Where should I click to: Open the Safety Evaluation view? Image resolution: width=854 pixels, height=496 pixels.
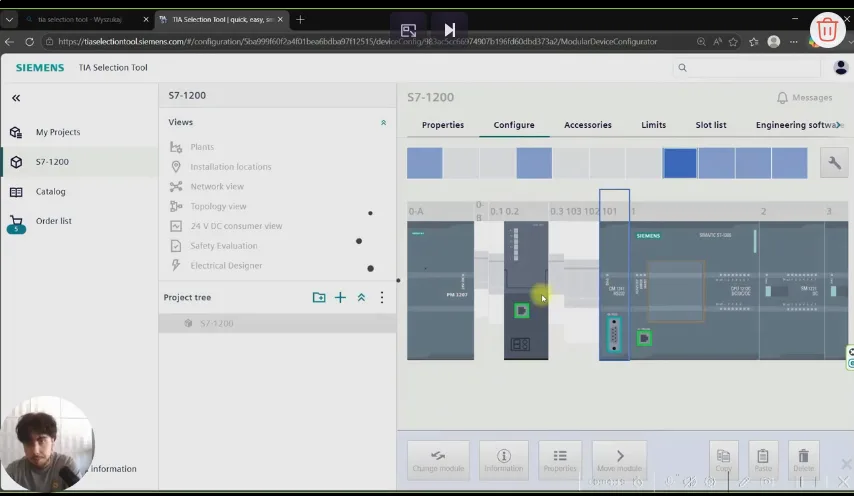224,246
